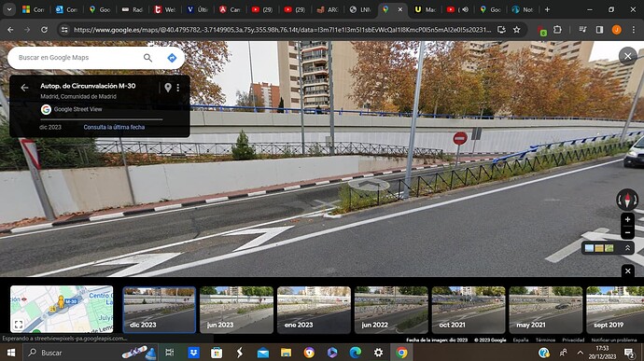Open the tab search dropdown arrow
The image size is (644, 361).
(x=9, y=9)
